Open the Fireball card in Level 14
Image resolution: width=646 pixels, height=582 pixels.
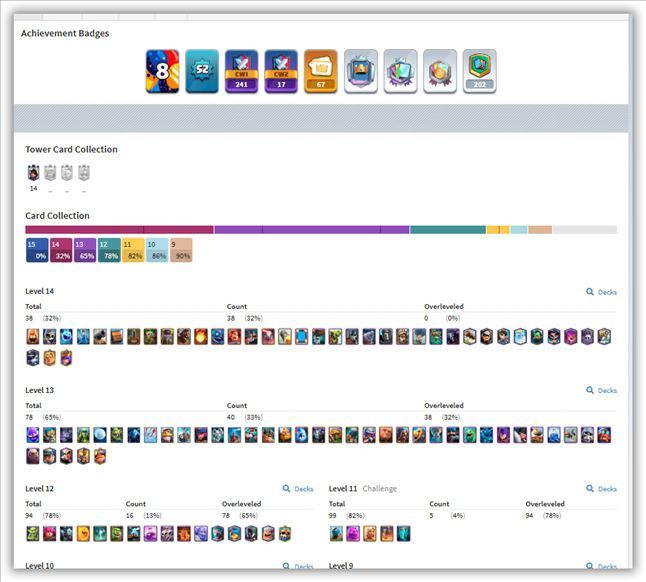201,337
